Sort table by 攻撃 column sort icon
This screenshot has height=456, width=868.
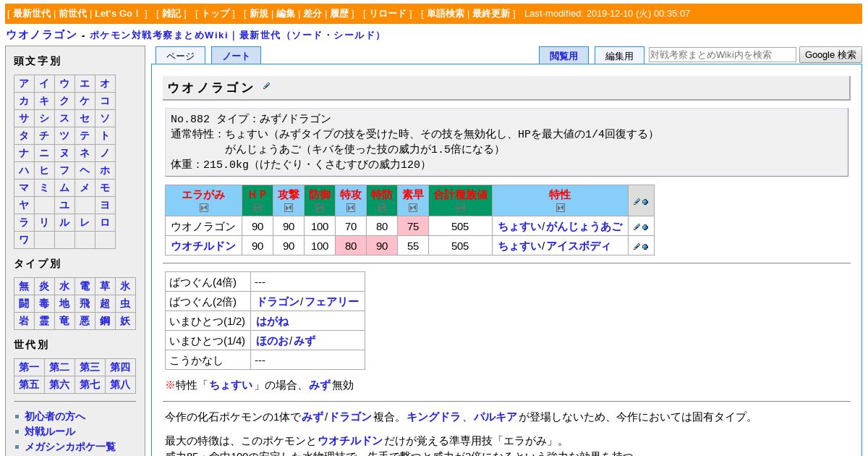(x=289, y=208)
